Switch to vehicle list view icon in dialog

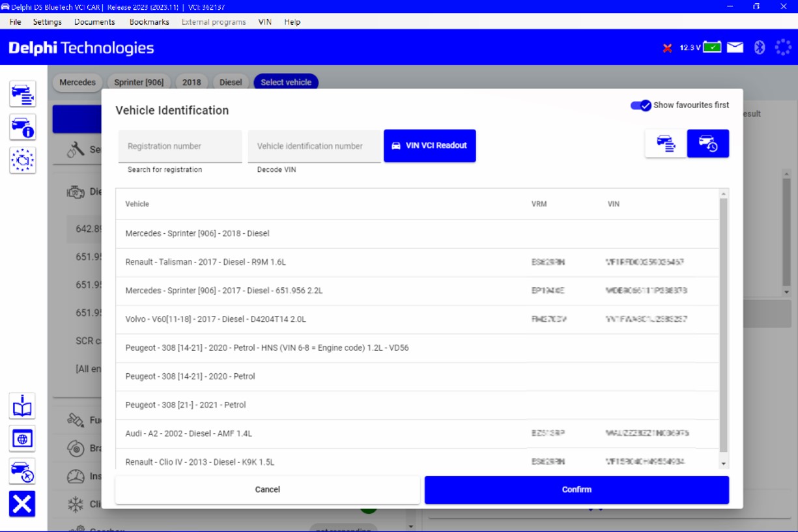666,144
